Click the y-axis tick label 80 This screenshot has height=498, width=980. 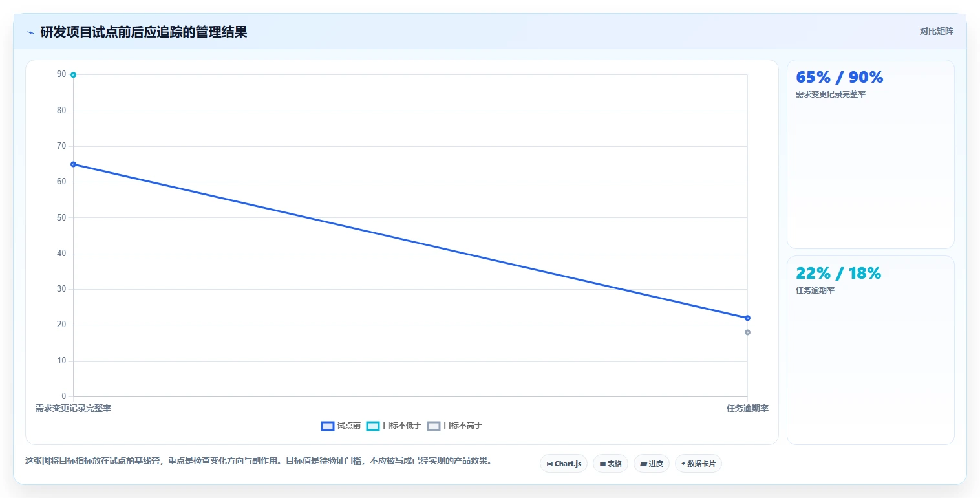[61, 111]
